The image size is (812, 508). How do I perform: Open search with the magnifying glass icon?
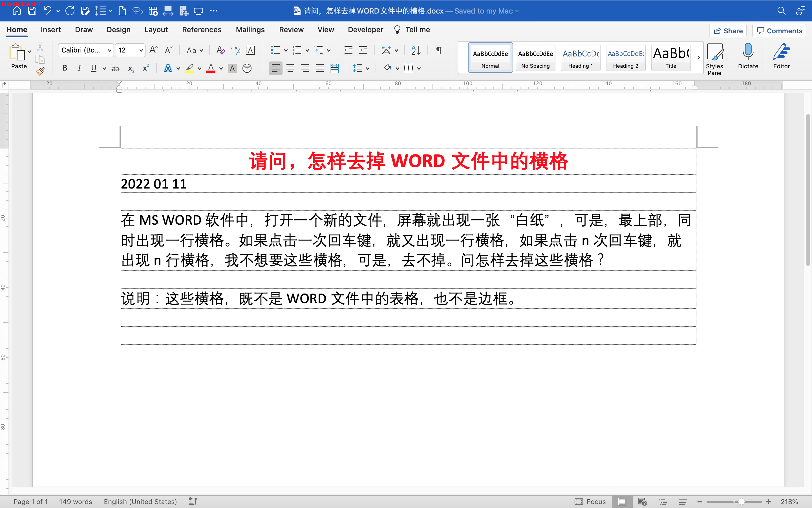pyautogui.click(x=781, y=11)
